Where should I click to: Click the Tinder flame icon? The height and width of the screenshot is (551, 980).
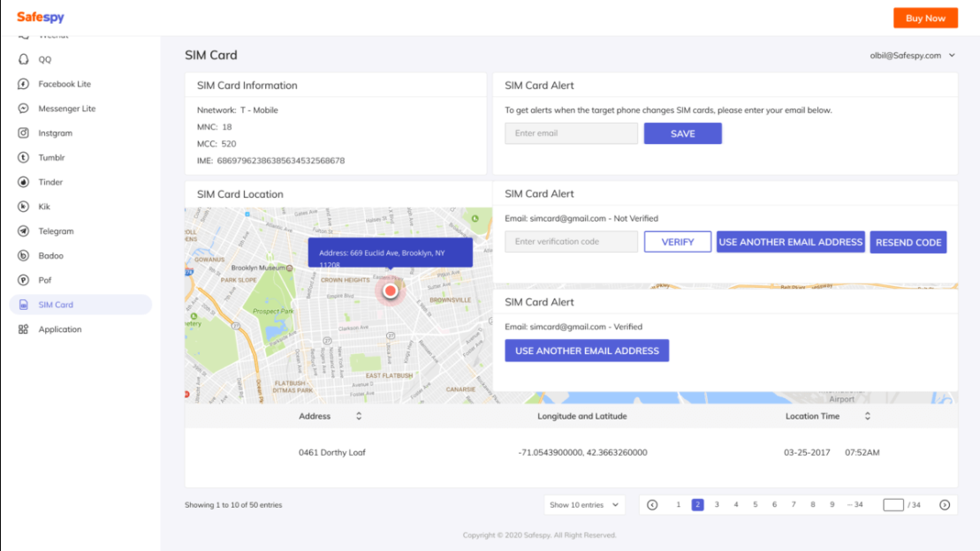[23, 182]
